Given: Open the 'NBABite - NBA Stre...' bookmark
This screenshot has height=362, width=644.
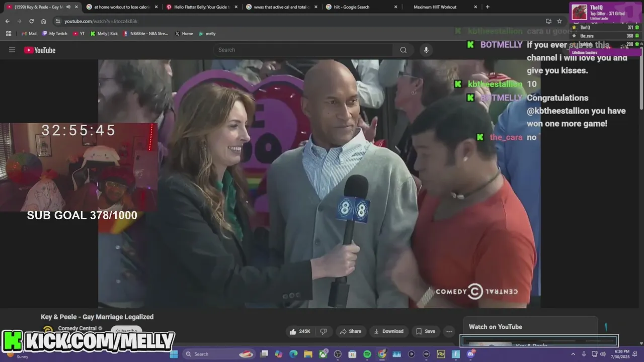Looking at the screenshot, I should tap(145, 34).
